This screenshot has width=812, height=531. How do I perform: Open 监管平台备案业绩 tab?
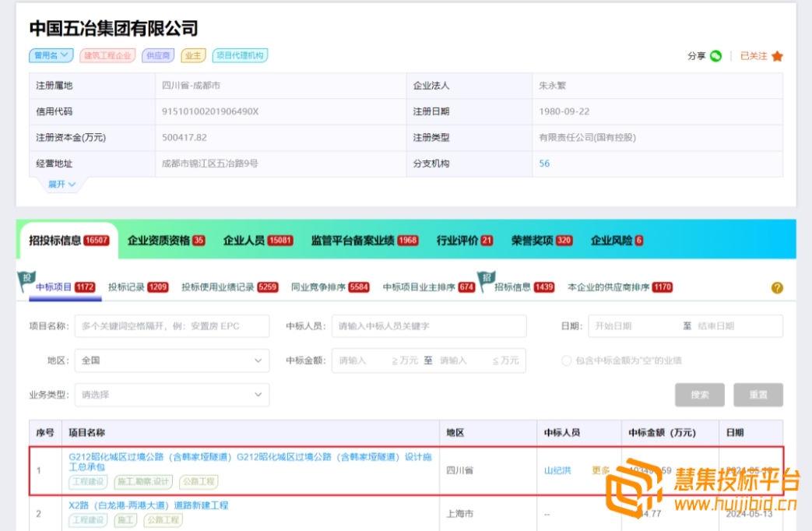click(x=364, y=241)
